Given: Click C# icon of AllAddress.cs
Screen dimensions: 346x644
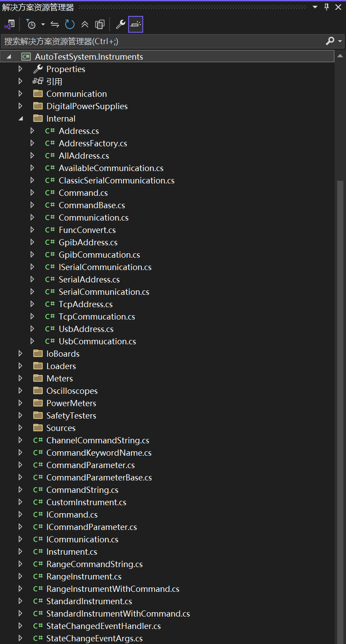Looking at the screenshot, I should pos(50,156).
